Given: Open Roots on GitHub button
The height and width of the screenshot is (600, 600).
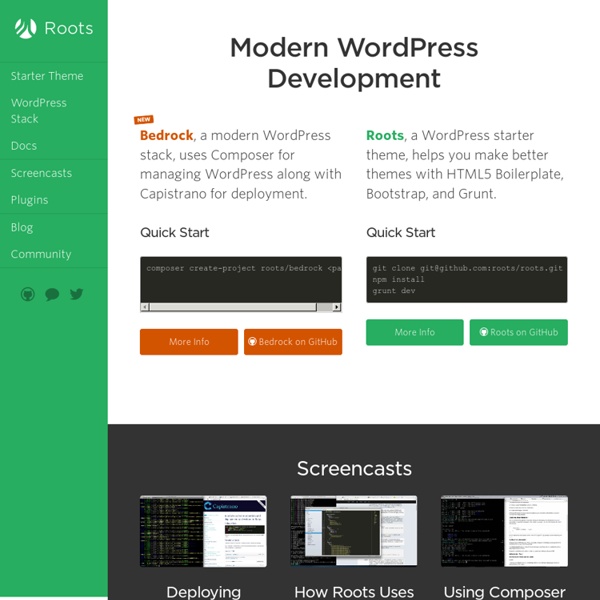Looking at the screenshot, I should point(519,332).
